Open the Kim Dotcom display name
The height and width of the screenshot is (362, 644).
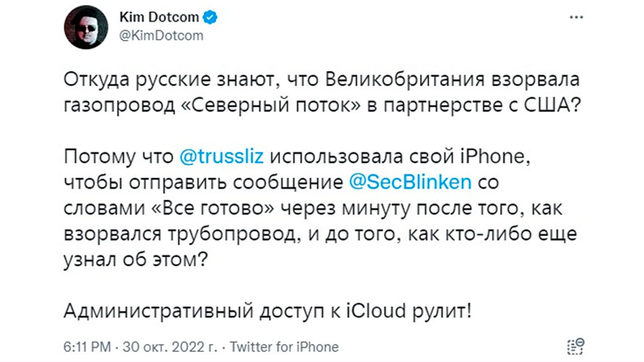(x=159, y=18)
